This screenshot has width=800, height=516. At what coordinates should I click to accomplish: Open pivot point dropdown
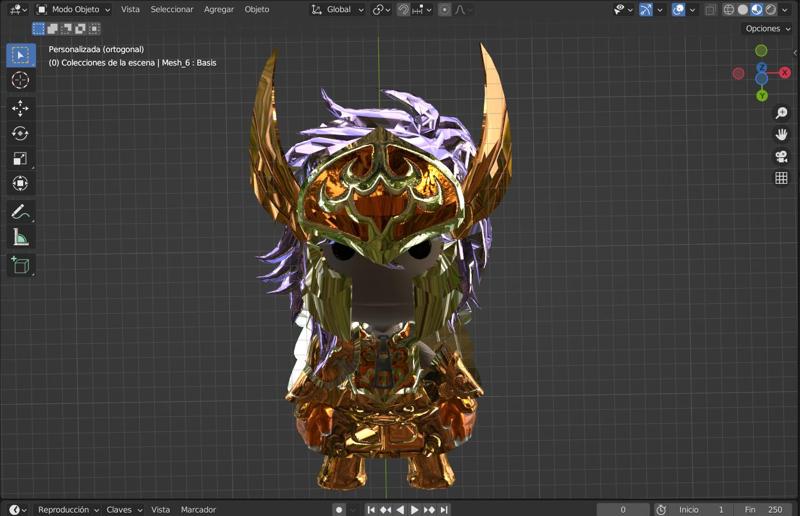click(x=381, y=9)
